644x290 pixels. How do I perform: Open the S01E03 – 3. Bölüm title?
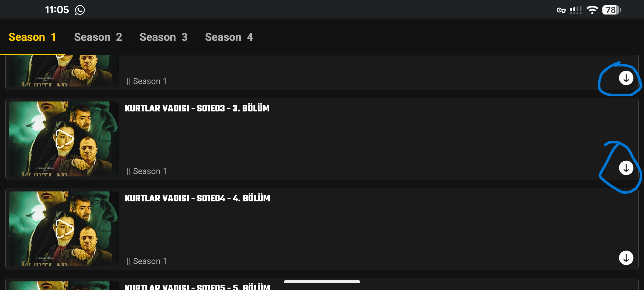pyautogui.click(x=197, y=108)
